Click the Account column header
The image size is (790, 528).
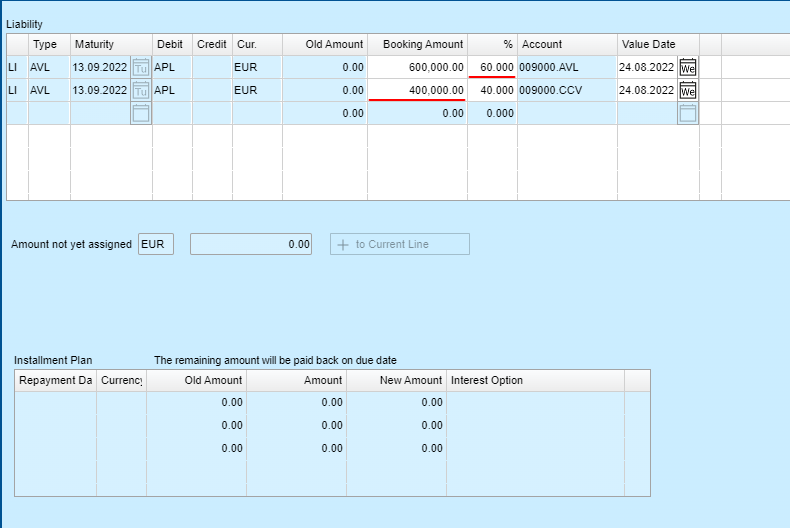(x=567, y=44)
